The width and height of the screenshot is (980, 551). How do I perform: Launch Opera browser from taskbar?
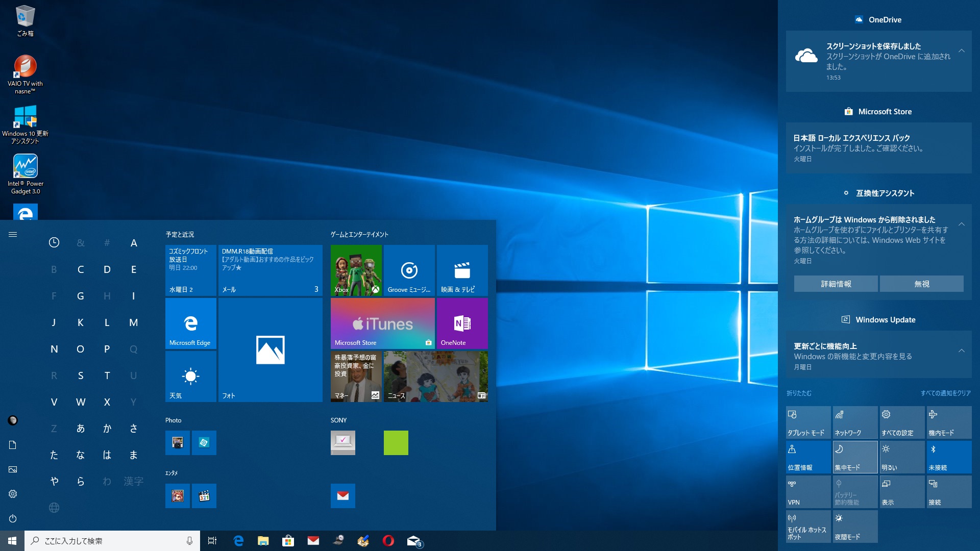388,541
